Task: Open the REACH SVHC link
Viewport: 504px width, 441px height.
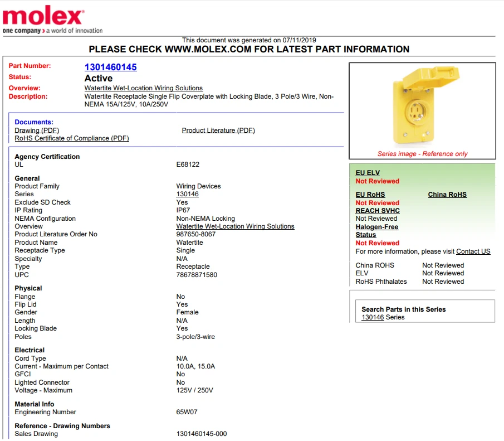Action: pos(377,211)
